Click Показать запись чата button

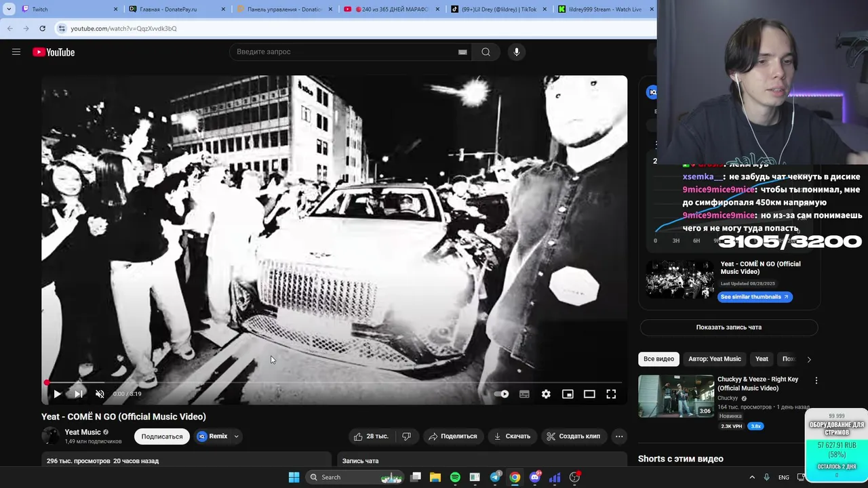point(729,327)
